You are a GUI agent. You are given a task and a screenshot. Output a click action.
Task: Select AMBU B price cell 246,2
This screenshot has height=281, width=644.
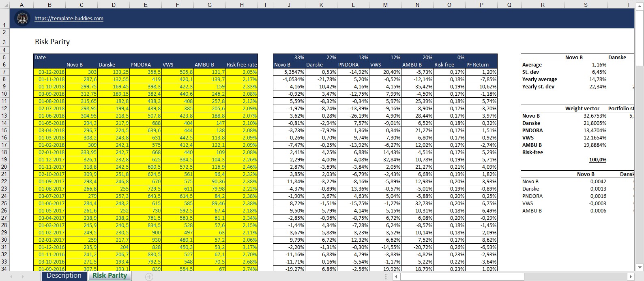pyautogui.click(x=210, y=94)
